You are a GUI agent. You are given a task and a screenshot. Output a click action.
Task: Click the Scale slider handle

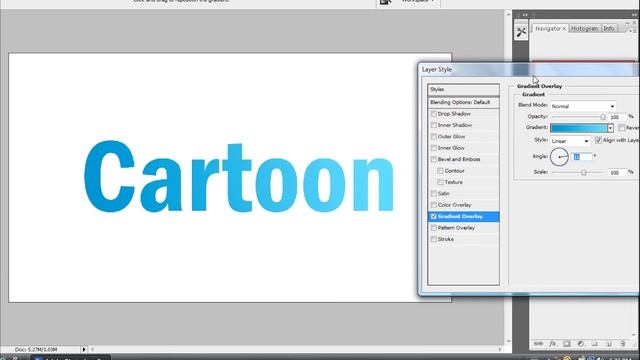coord(584,173)
